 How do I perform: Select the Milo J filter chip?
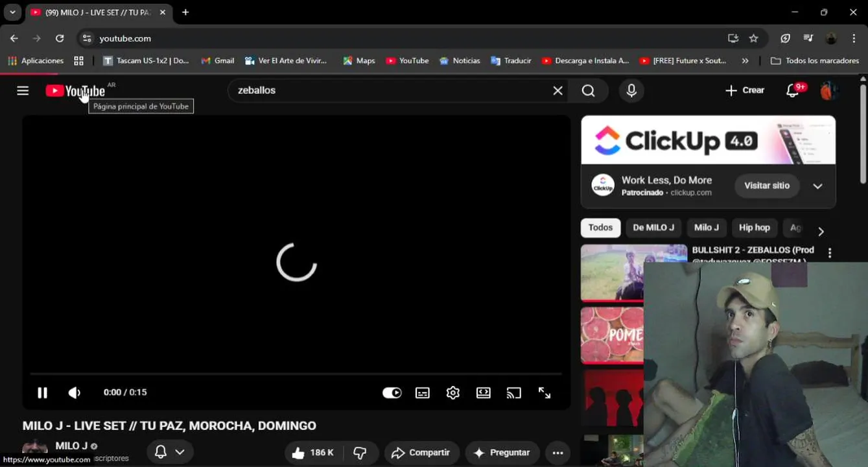click(x=706, y=228)
